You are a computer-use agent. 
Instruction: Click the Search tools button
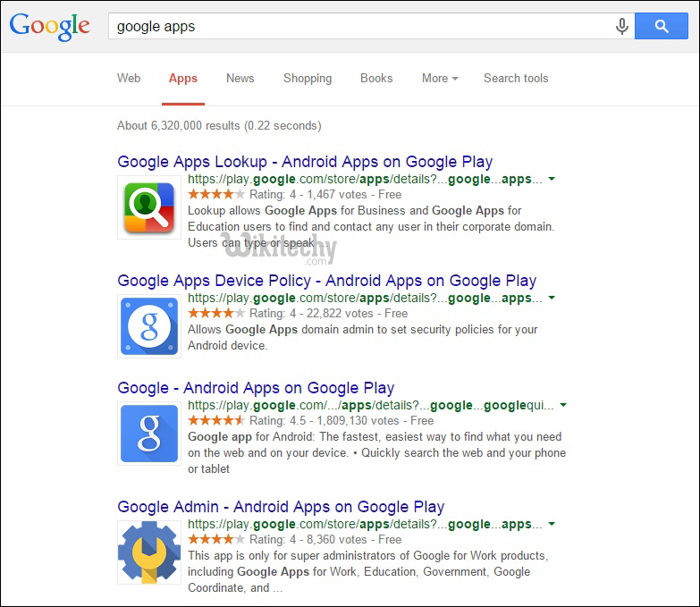pos(516,79)
